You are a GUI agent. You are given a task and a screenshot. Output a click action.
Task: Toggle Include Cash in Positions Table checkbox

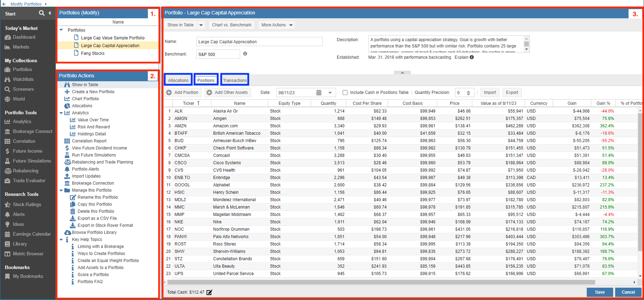(x=345, y=92)
